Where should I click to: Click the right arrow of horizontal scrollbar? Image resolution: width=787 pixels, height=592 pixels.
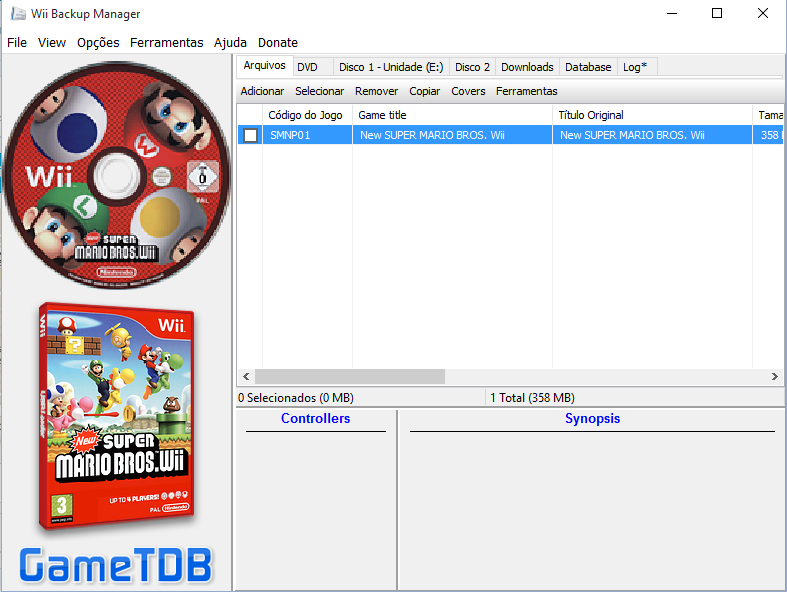[x=775, y=377]
